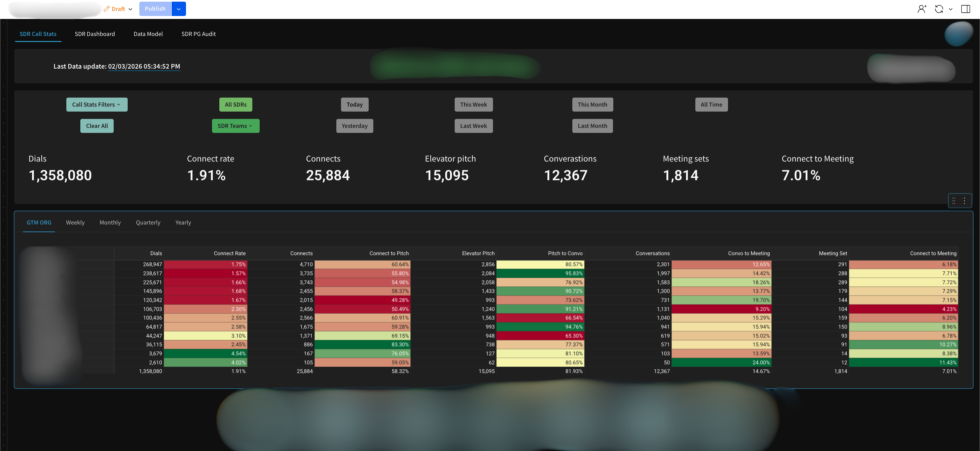Screen dimensions: 980x451
Task: Open the Data Model tab
Action: [148, 33]
